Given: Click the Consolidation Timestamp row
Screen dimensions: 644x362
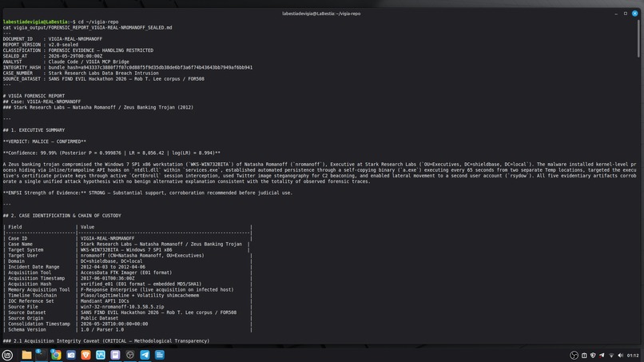Looking at the screenshot, I should tap(127, 324).
